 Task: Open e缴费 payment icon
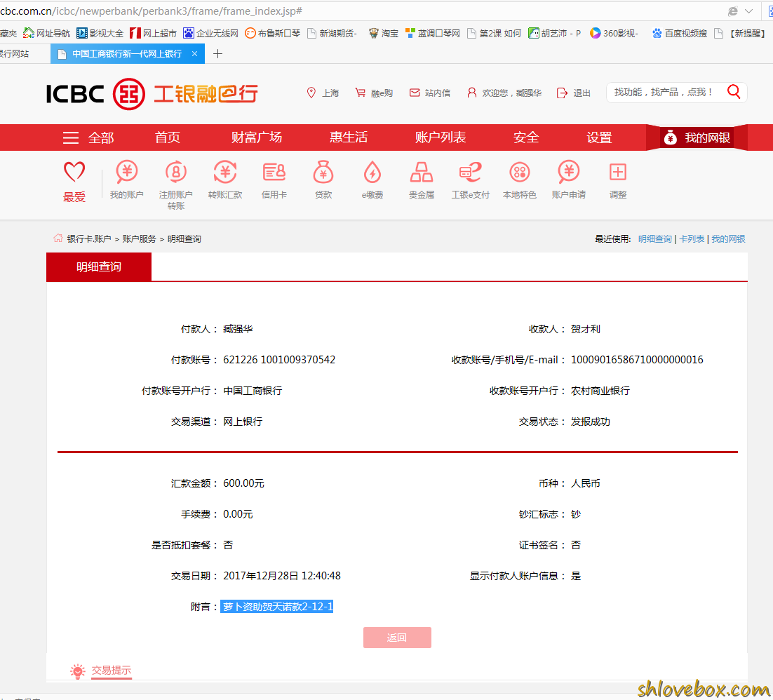click(x=372, y=172)
